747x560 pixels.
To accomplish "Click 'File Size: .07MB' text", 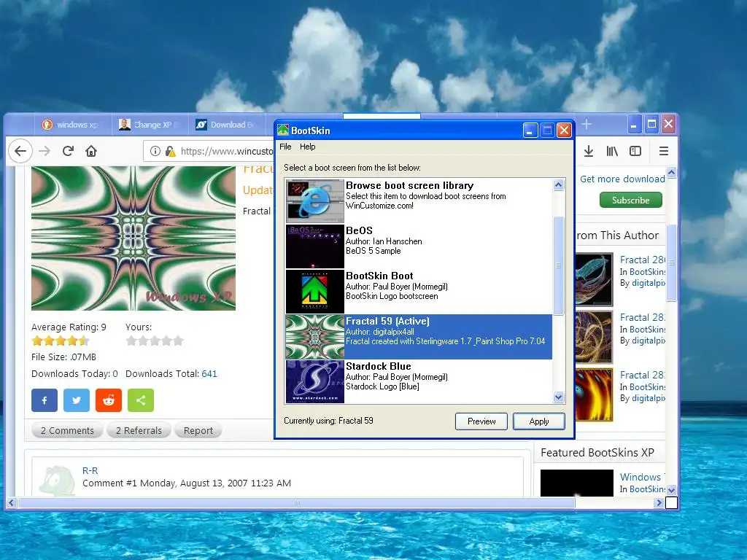I will pyautogui.click(x=64, y=357).
